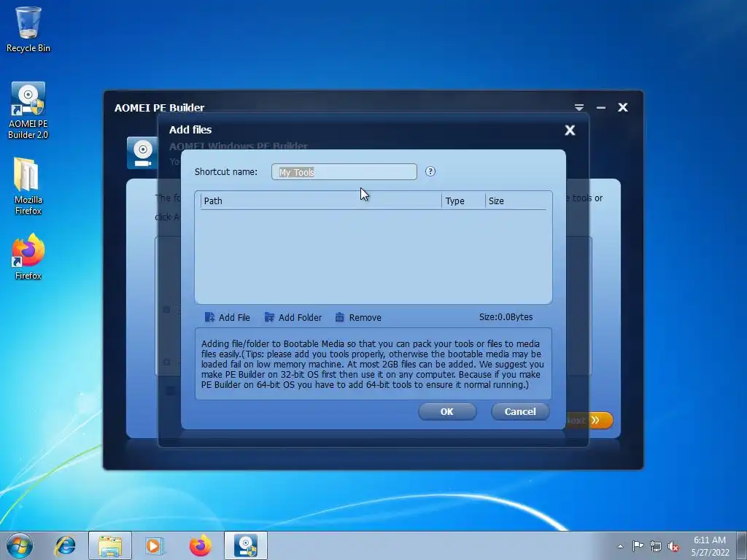The image size is (747, 560).
Task: Click the orange Next button in PE Builder
Action: pyautogui.click(x=589, y=420)
